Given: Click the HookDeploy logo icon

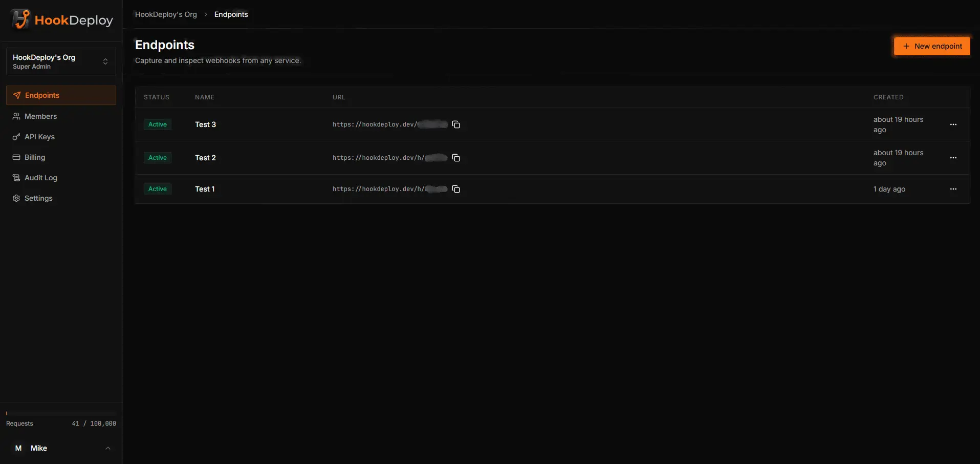Looking at the screenshot, I should 20,19.
